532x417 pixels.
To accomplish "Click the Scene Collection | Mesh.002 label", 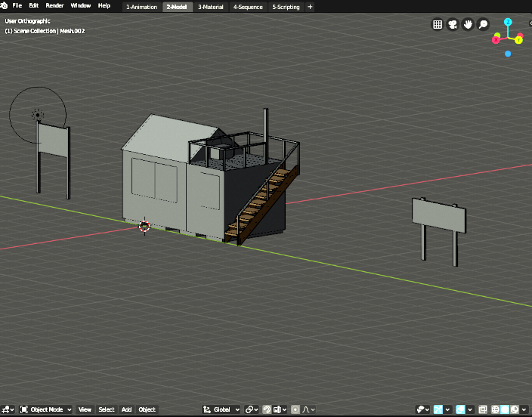I will 45,31.
